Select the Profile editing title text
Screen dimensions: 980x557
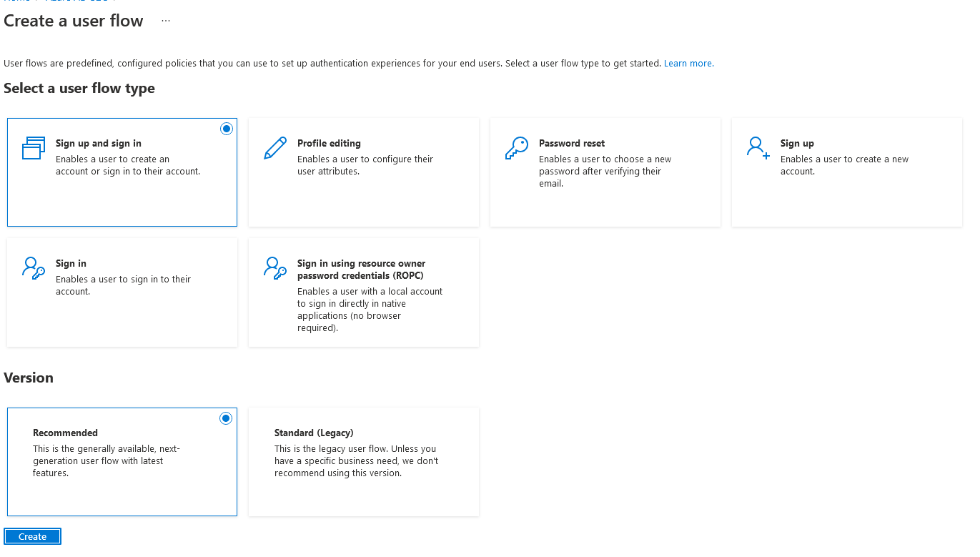point(329,143)
